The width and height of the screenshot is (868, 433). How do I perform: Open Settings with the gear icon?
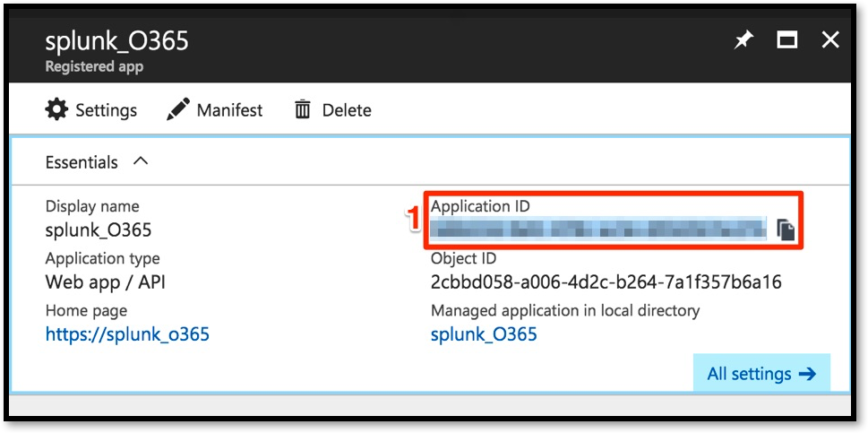[x=56, y=109]
